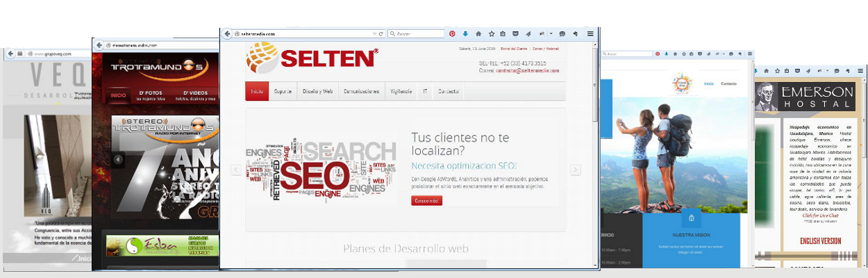Open the ENGLISH VERSION link

click(x=820, y=241)
